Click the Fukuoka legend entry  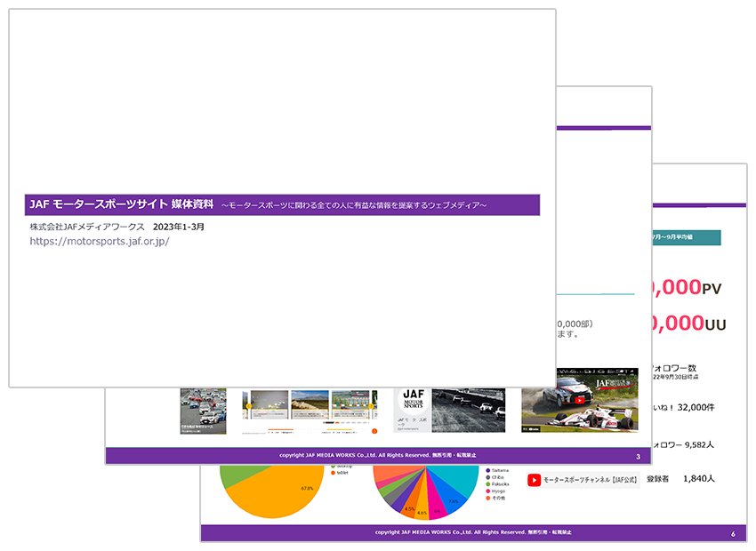pos(497,484)
